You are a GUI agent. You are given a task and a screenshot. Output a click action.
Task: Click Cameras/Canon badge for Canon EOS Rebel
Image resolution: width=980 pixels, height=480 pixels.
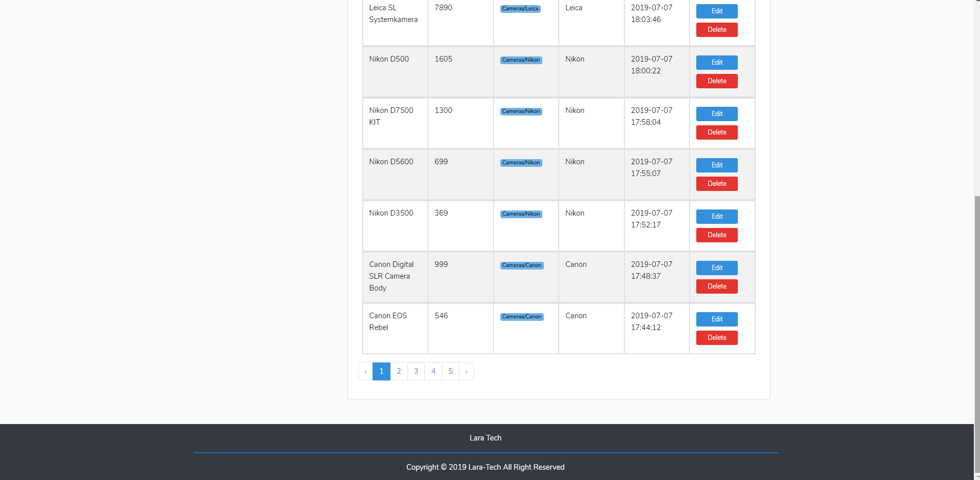(522, 317)
